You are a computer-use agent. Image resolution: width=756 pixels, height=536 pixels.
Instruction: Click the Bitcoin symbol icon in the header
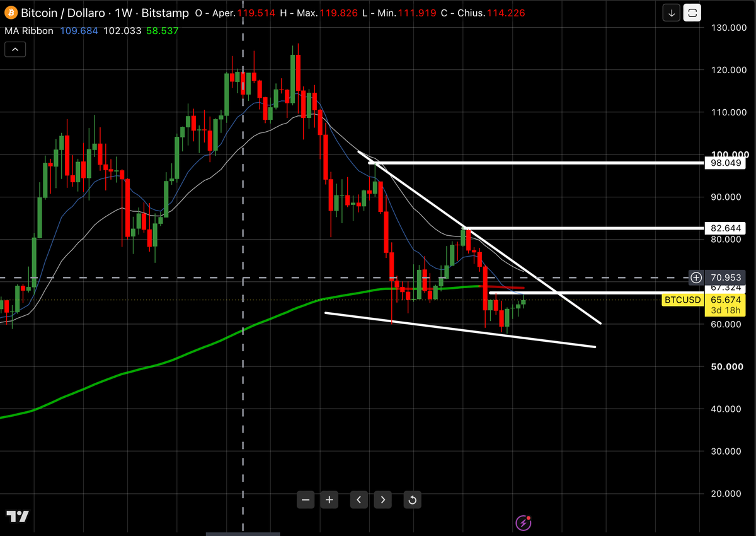tap(11, 13)
